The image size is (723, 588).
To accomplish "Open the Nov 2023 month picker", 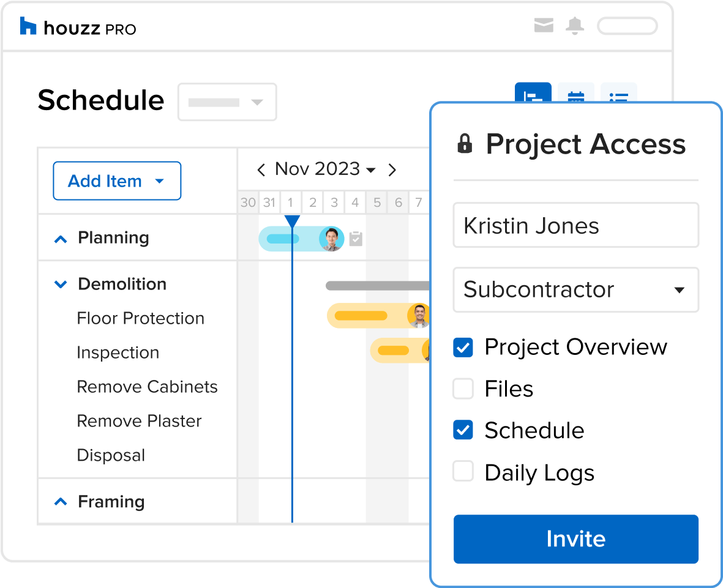I will 325,169.
